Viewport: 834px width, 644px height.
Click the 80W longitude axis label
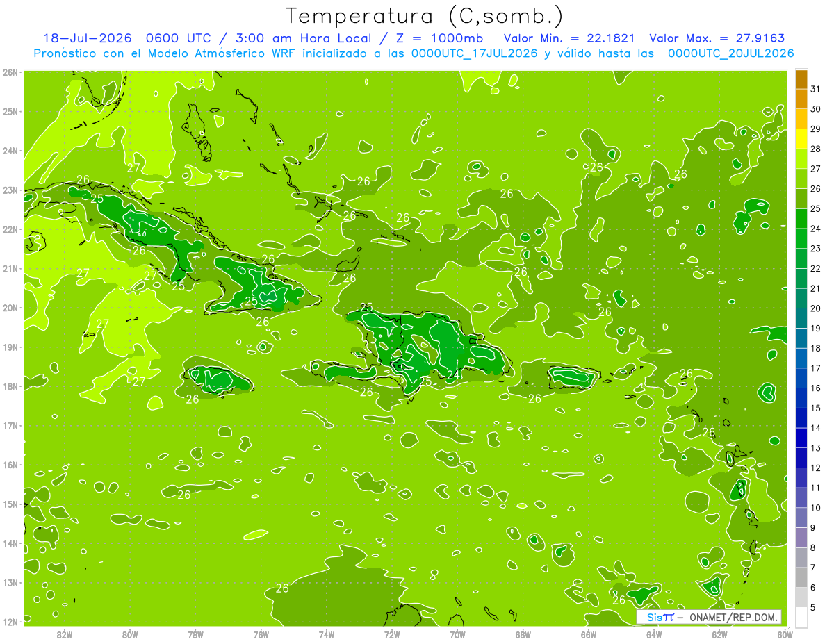130,634
